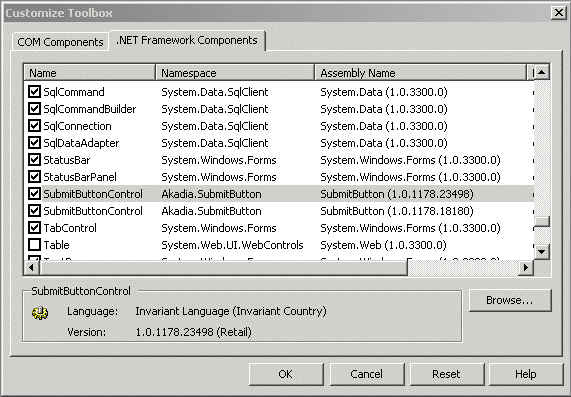Toggle the SqlDataAdapter checkbox
Viewport: 571px width, 397px height.
[34, 142]
